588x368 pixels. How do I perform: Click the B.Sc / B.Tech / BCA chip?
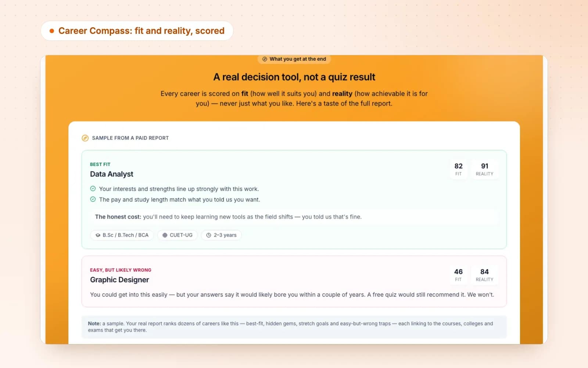pyautogui.click(x=122, y=235)
